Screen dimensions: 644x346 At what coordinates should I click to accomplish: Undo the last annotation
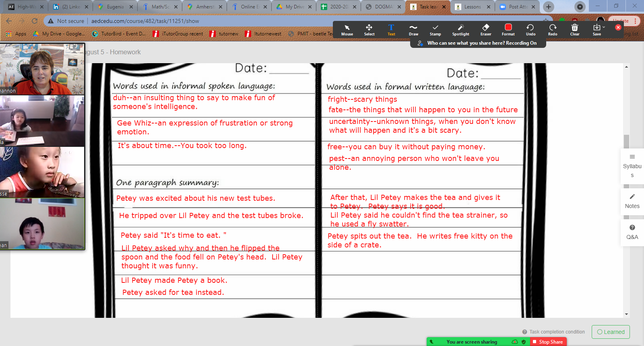tap(530, 30)
